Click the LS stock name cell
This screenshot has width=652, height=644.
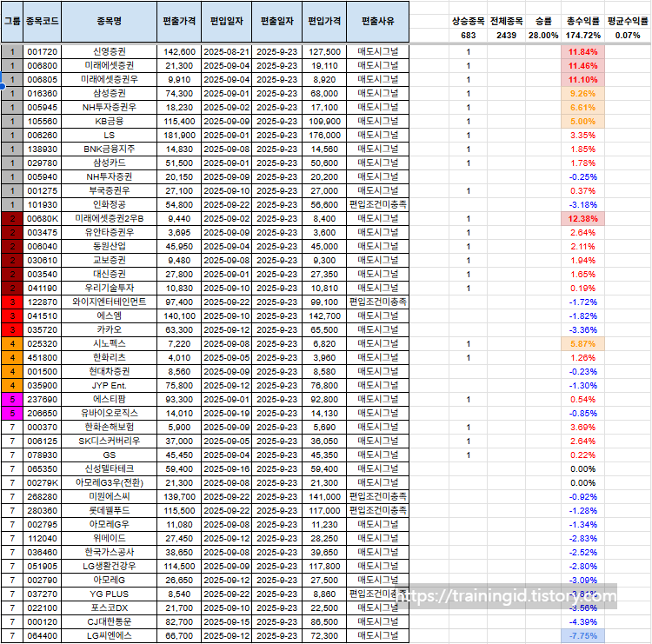(x=109, y=136)
